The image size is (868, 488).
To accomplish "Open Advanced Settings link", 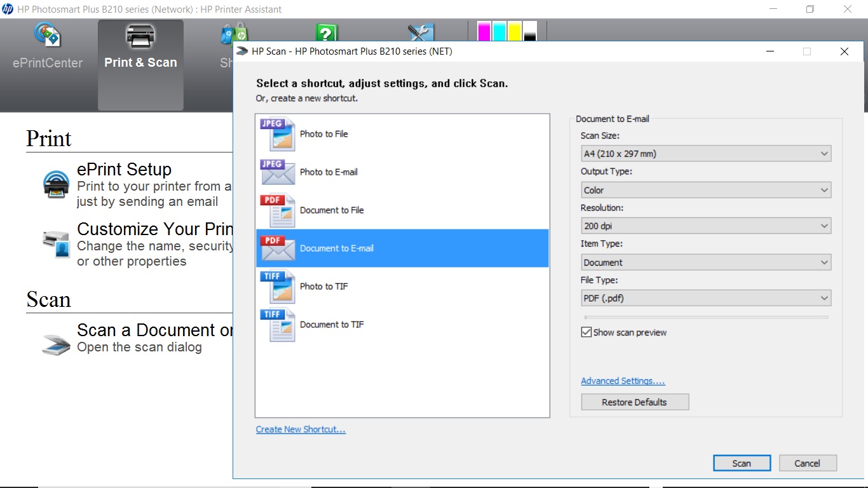I will click(623, 381).
